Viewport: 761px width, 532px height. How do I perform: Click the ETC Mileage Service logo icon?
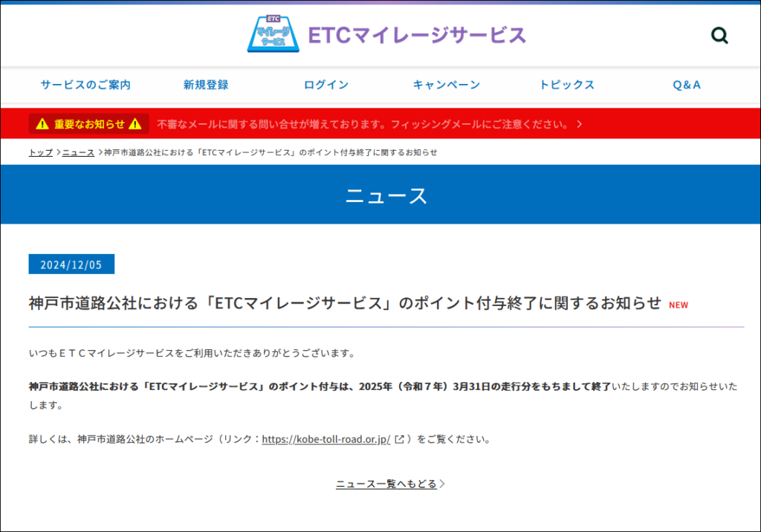[273, 33]
